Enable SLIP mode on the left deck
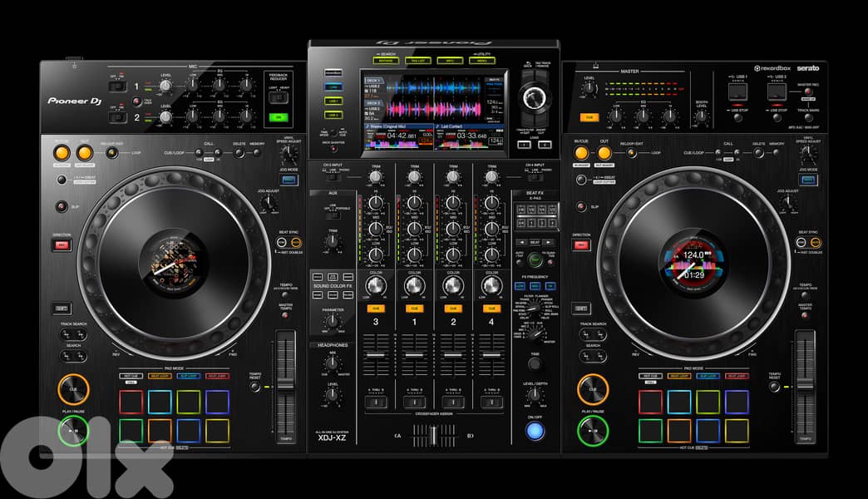Image resolution: width=868 pixels, height=499 pixels. point(60,206)
